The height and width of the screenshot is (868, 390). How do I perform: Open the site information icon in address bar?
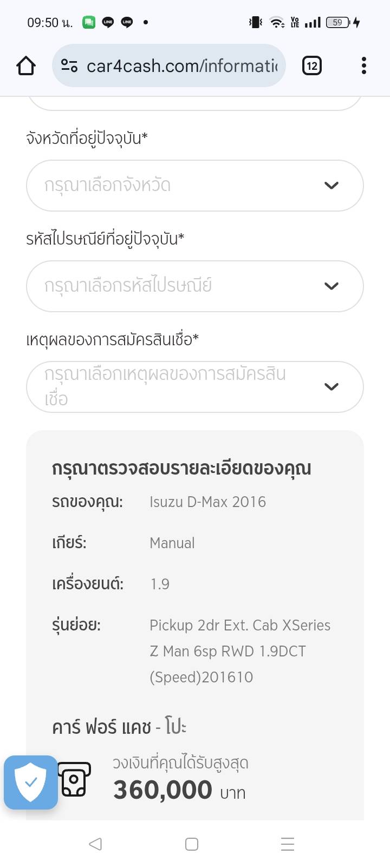[x=69, y=66]
